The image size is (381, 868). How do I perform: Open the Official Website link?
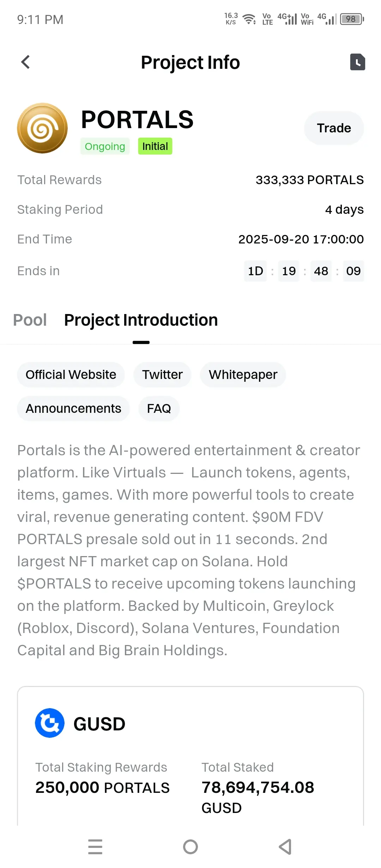(71, 375)
